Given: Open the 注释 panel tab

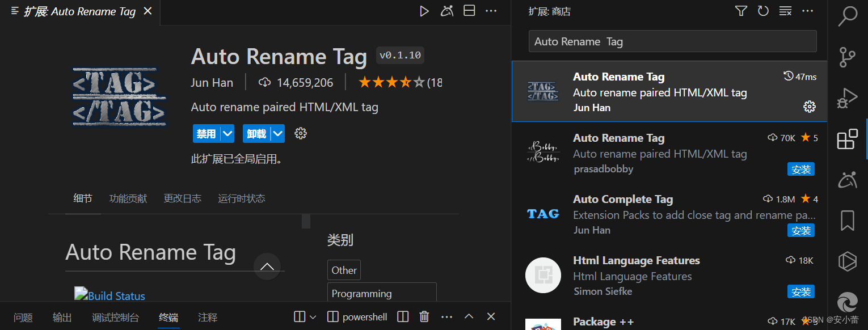Looking at the screenshot, I should [x=208, y=318].
